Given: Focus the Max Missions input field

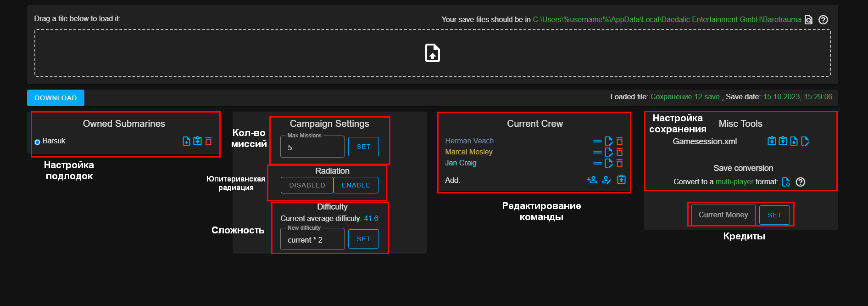Looking at the screenshot, I should (312, 147).
